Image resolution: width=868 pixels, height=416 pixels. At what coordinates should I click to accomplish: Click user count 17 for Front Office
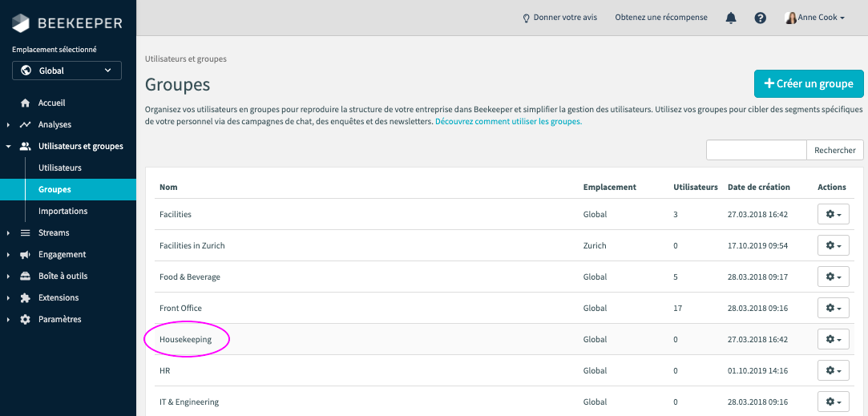(677, 308)
